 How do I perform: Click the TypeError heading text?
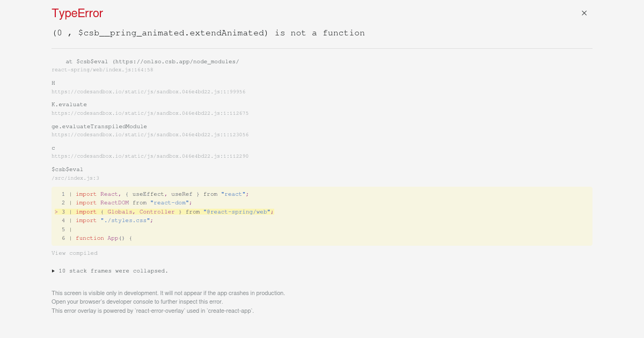pyautogui.click(x=77, y=13)
